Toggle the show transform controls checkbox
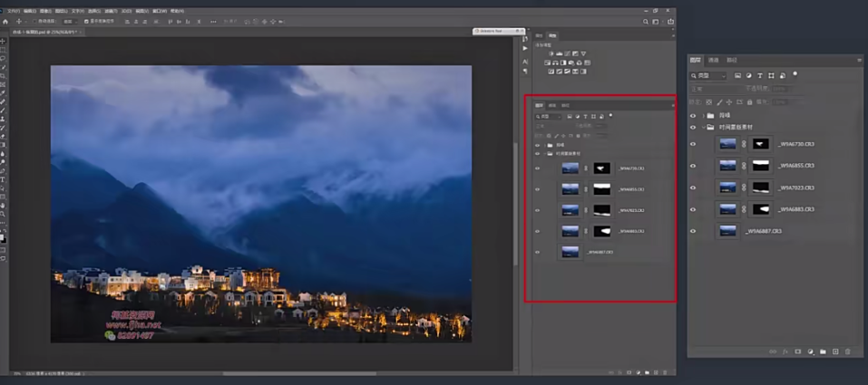The height and width of the screenshot is (385, 868). [x=87, y=20]
